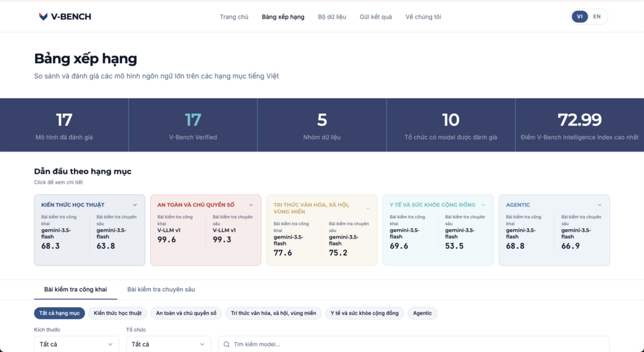Viewport: 644px width, 352px height.
Task: Expand the An toàn và chủ quyền số chevron
Action: (x=251, y=204)
